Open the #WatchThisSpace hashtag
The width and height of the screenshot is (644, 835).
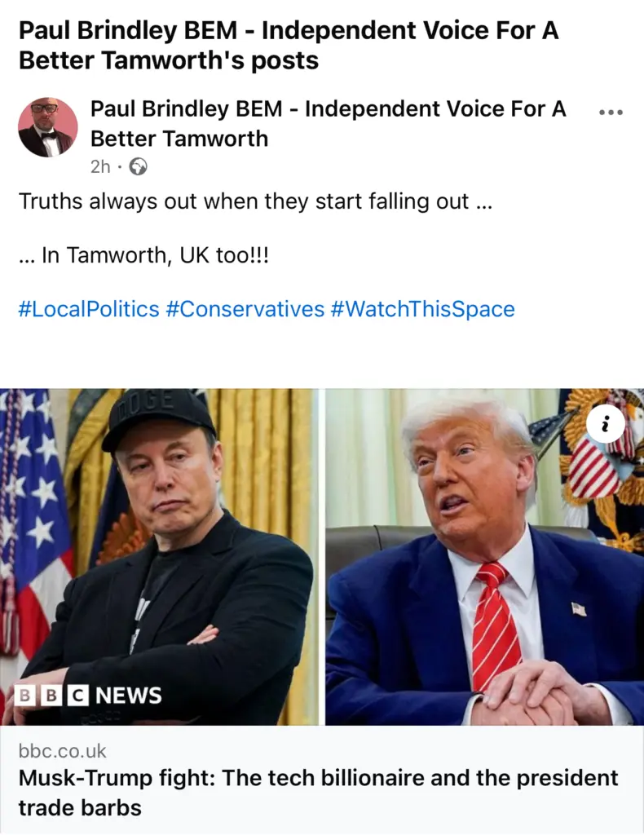(422, 309)
